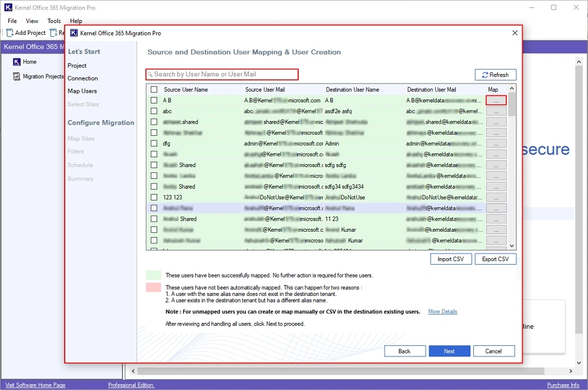
Task: Sort by Source User Name column header
Action: coord(186,90)
